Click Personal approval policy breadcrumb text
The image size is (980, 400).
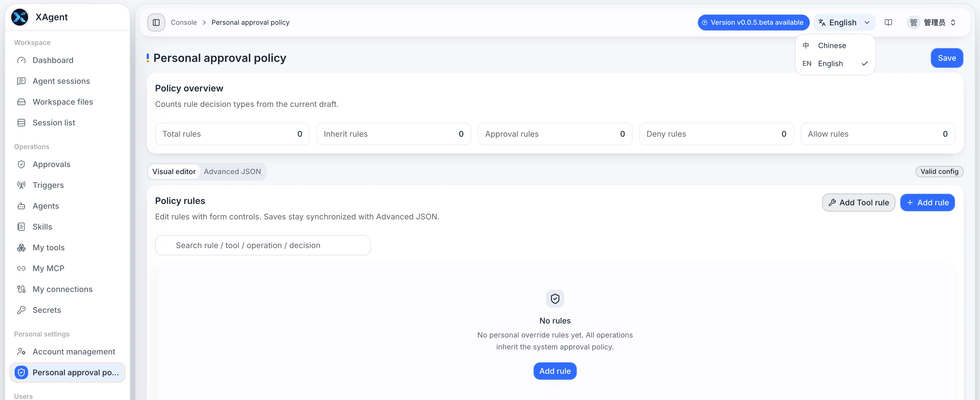[250, 23]
